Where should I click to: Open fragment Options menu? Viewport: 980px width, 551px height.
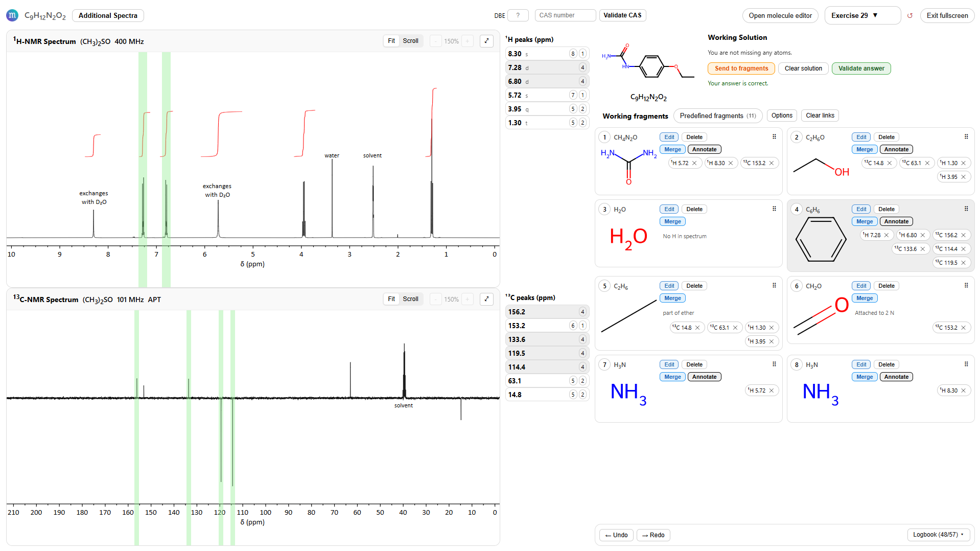pos(782,116)
